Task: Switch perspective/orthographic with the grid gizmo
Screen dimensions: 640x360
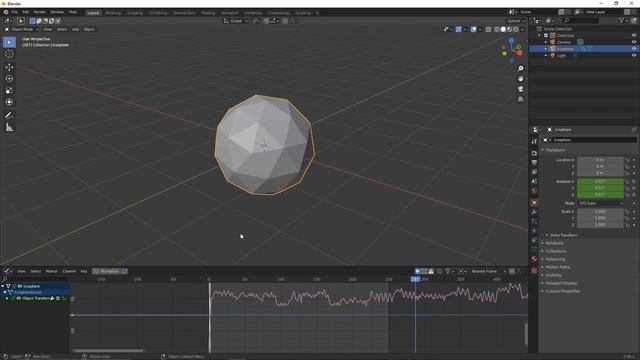Action: 520,99
